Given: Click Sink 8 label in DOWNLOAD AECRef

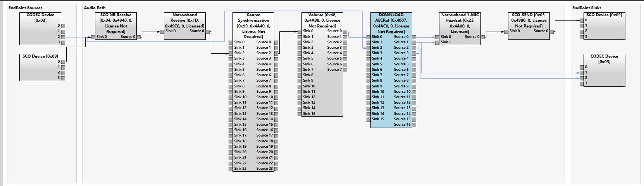Looking at the screenshot, I should pos(377,81).
